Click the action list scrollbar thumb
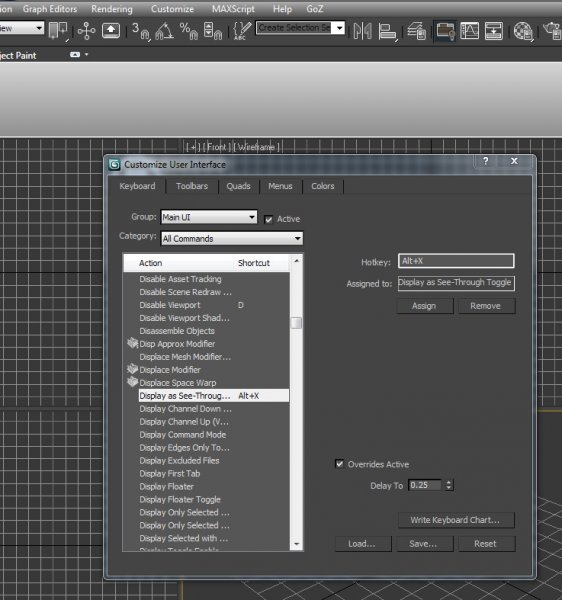 [x=296, y=323]
